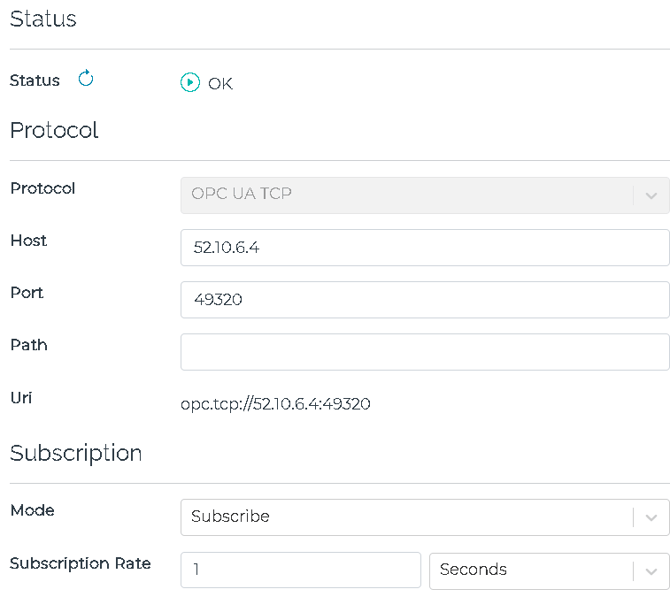670x597 pixels.
Task: Click the Host field containing 52.10.6.4
Action: pos(424,247)
